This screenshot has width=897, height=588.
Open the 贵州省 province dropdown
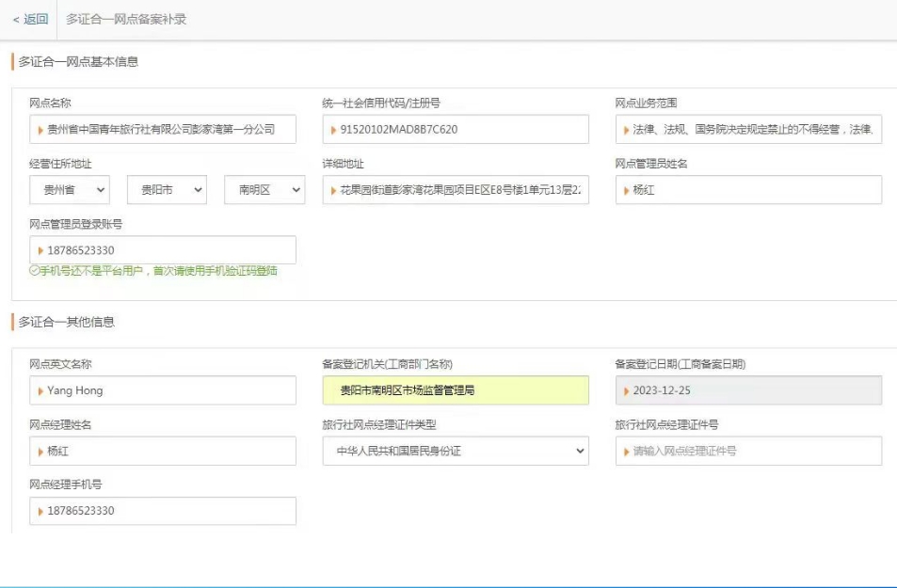pos(69,190)
